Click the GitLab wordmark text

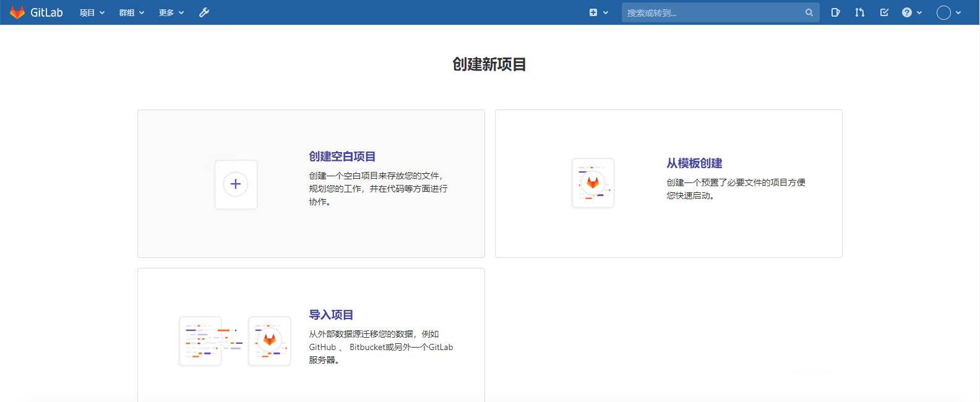pos(46,12)
